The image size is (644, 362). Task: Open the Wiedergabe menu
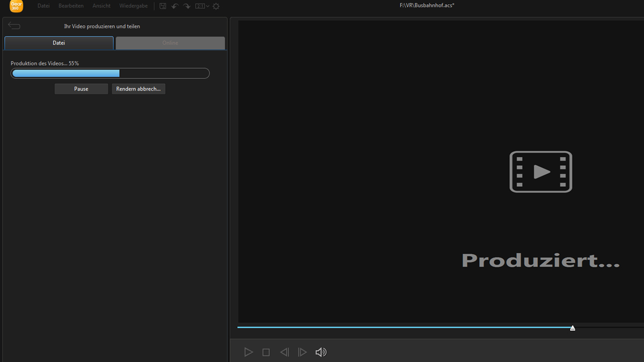pos(133,6)
